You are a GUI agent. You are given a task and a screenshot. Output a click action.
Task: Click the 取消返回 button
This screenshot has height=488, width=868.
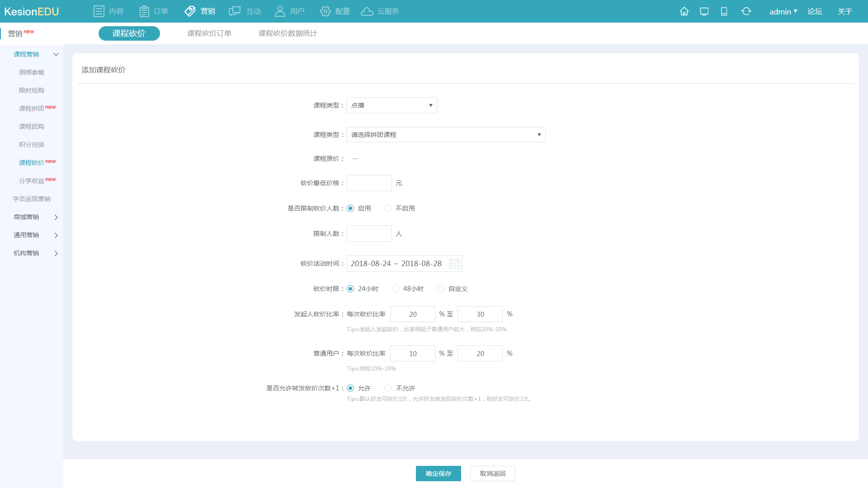[x=492, y=474]
